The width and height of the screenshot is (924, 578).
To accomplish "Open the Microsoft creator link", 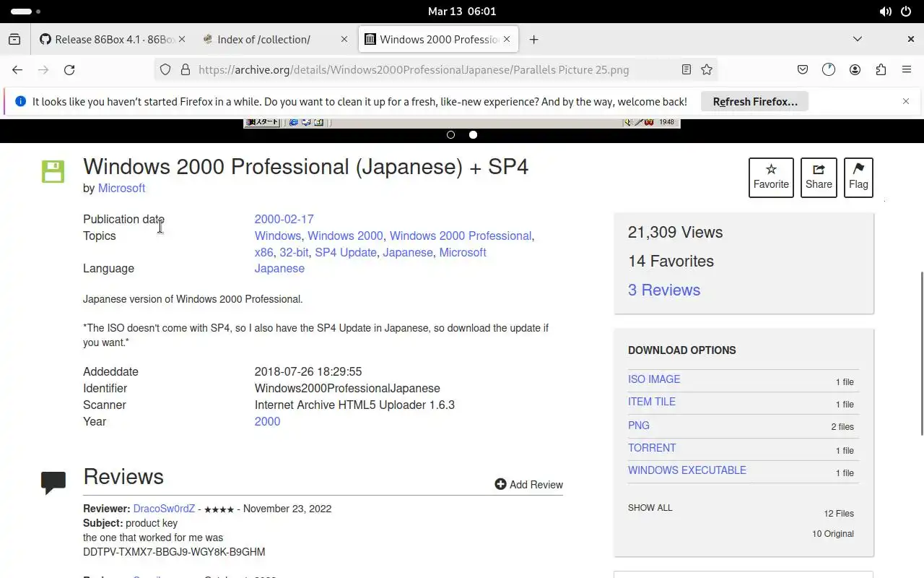I will (x=121, y=188).
